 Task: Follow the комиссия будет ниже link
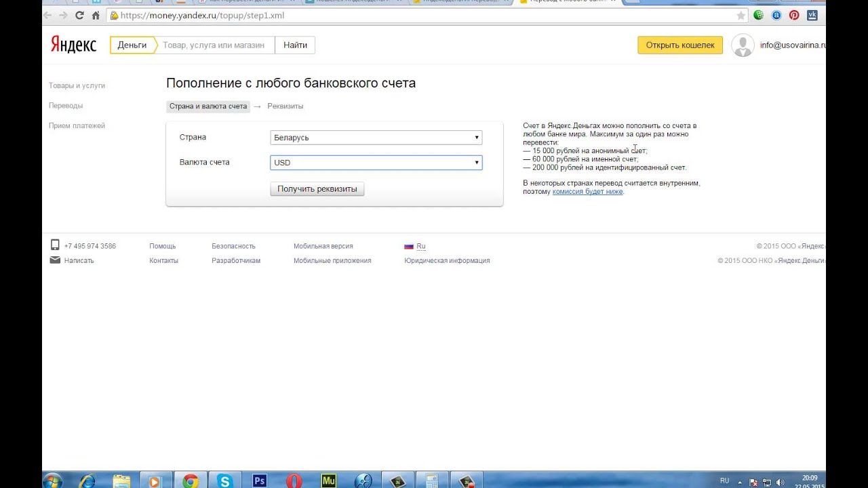pyautogui.click(x=587, y=192)
